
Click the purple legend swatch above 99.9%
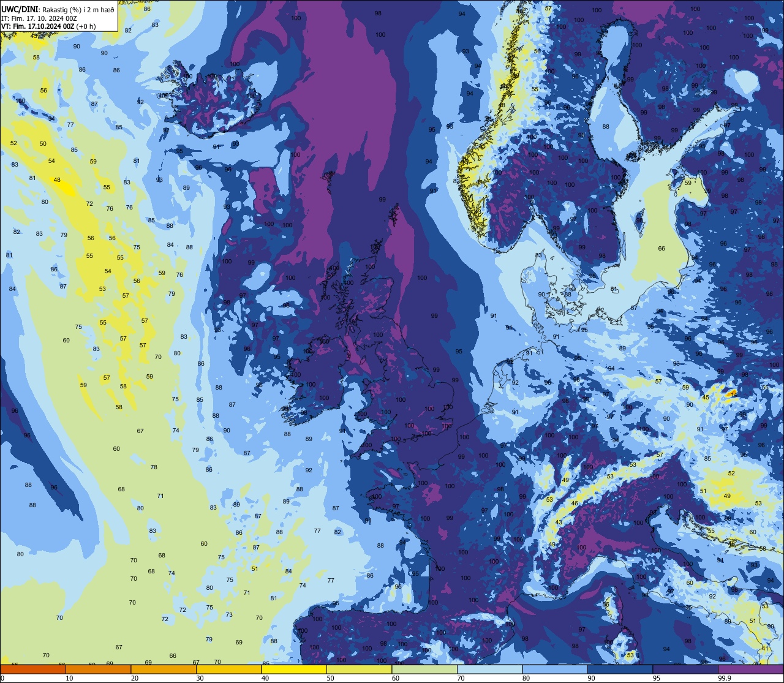(750, 670)
